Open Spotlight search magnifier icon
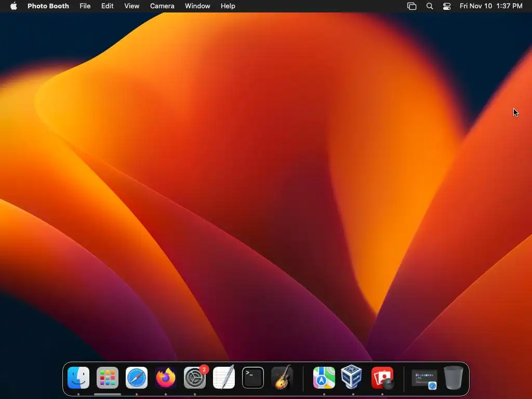 click(430, 6)
